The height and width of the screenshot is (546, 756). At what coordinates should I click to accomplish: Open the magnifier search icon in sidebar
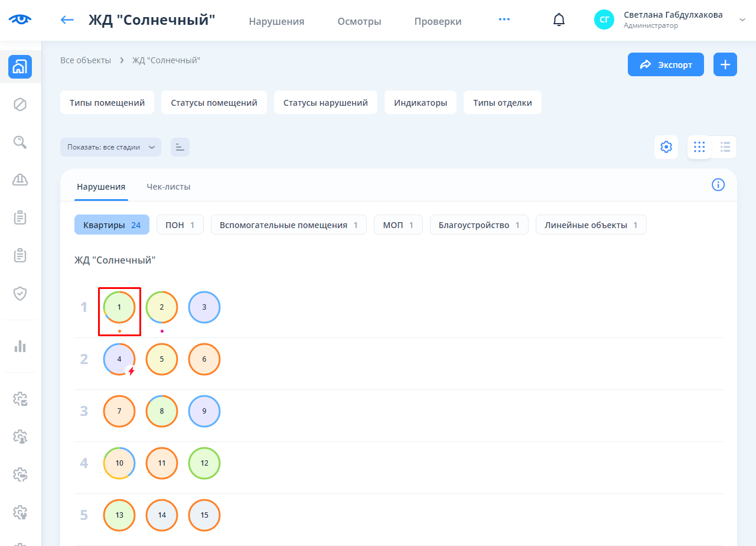pyautogui.click(x=20, y=142)
